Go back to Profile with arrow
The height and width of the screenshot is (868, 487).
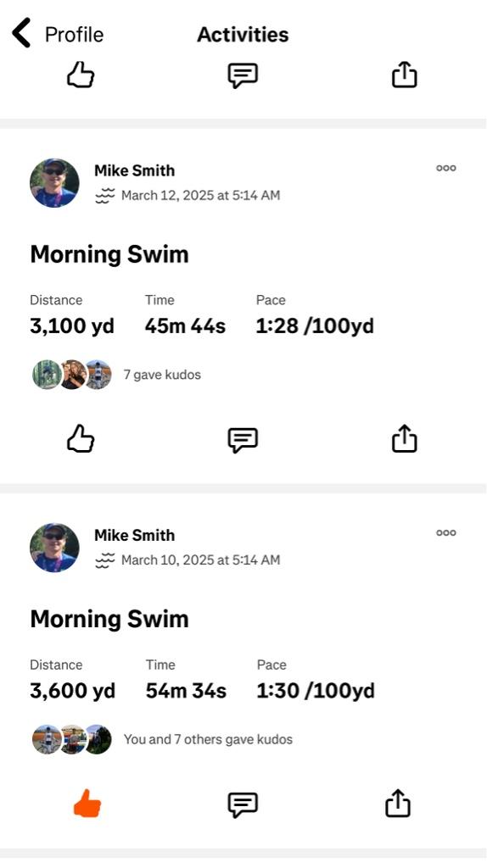pyautogui.click(x=21, y=33)
